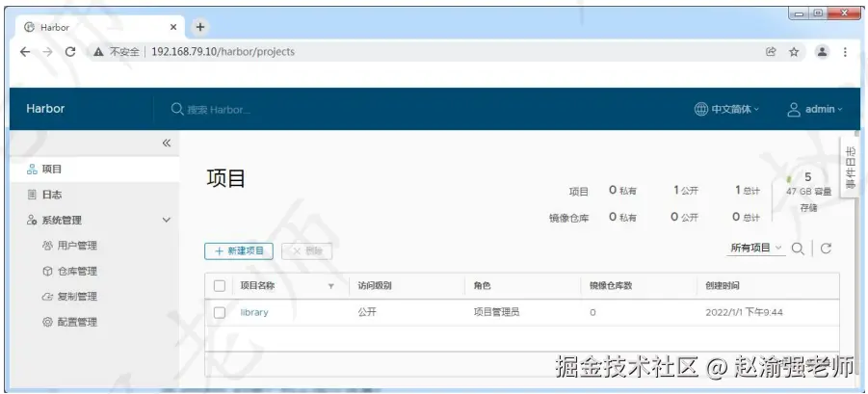Sort by 访问级别 column header
This screenshot has height=394, width=868.
pyautogui.click(x=375, y=286)
